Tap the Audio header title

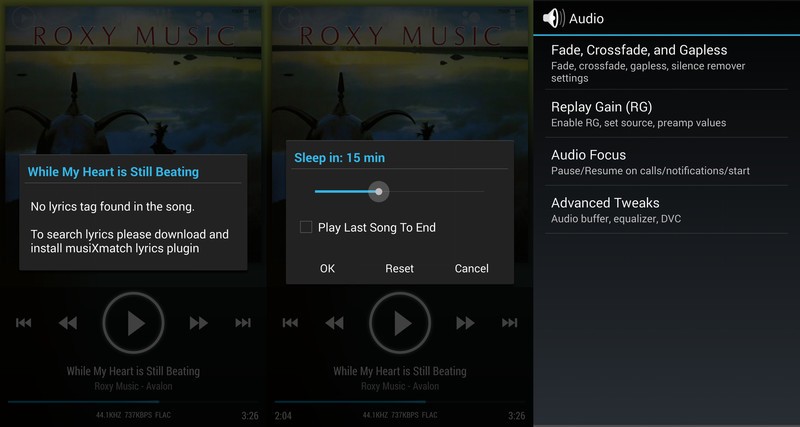pyautogui.click(x=586, y=19)
